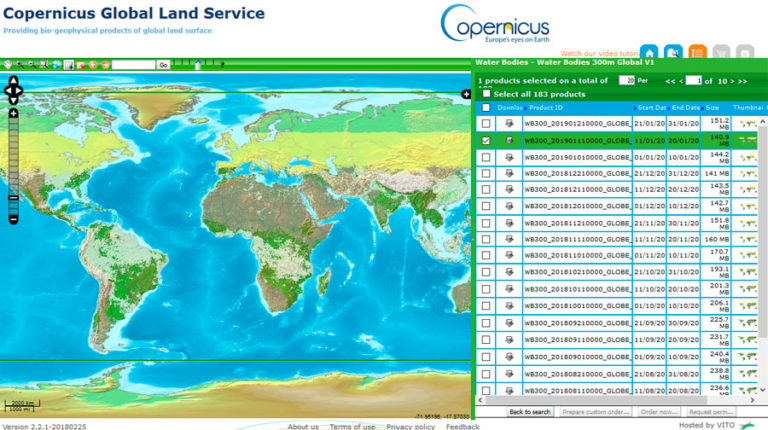Open the About us footer link

click(x=303, y=427)
